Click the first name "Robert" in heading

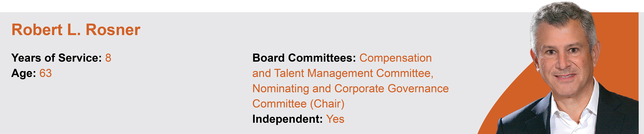(37, 30)
